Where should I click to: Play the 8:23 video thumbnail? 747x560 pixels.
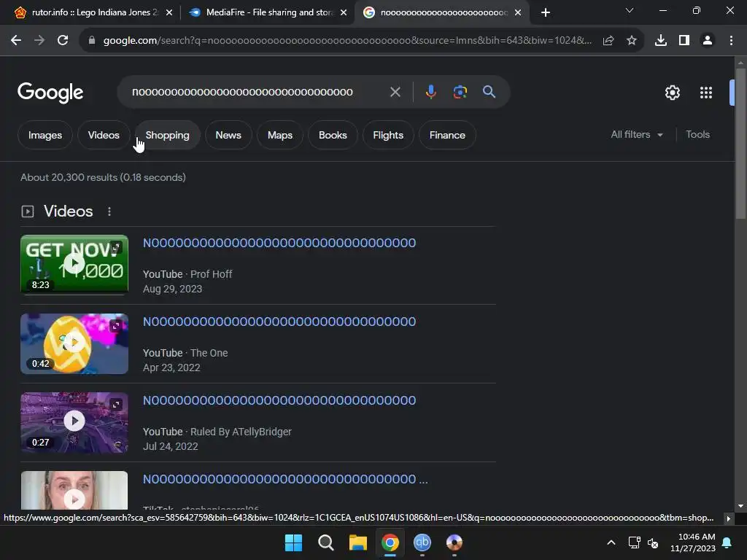click(x=74, y=265)
